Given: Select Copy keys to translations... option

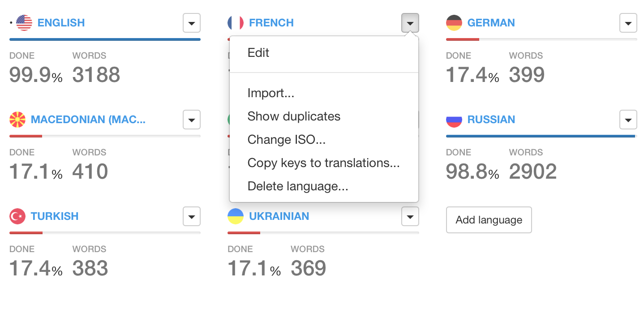Looking at the screenshot, I should pos(324,163).
